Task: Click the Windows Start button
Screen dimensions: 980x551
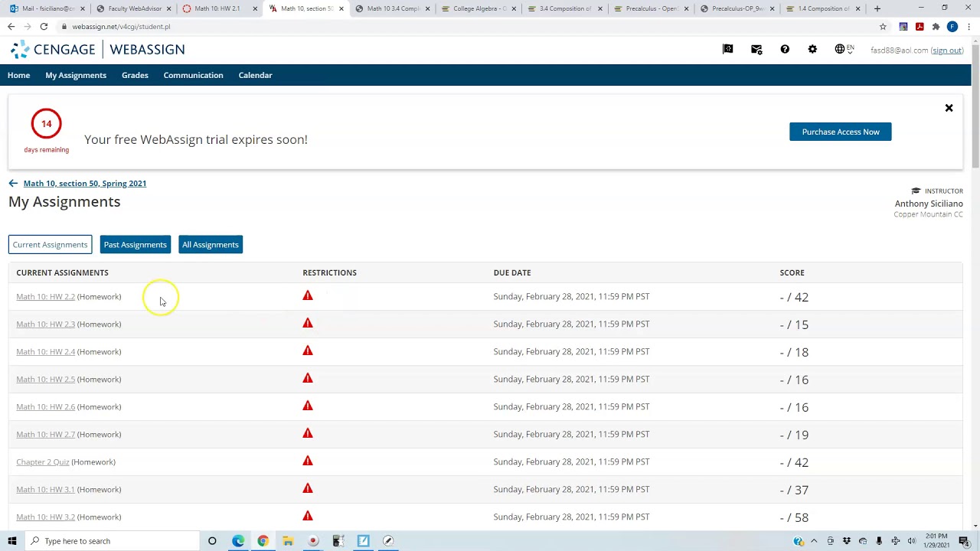Action: 12,541
